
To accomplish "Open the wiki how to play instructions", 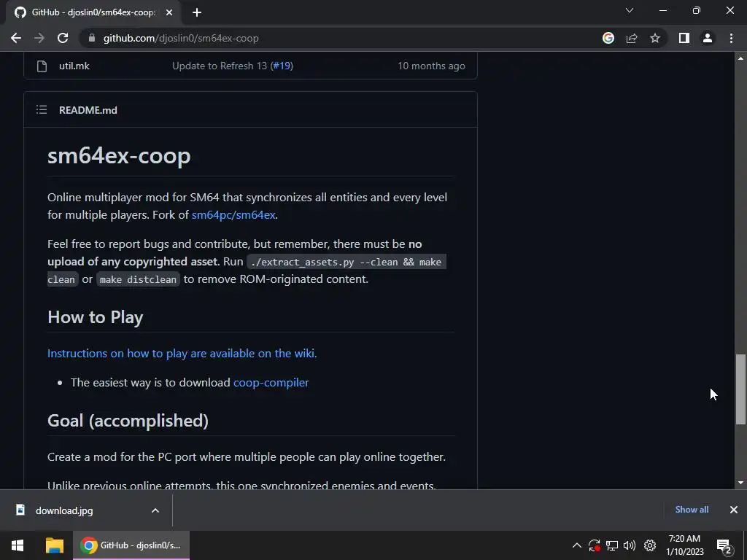I will pyautogui.click(x=182, y=354).
